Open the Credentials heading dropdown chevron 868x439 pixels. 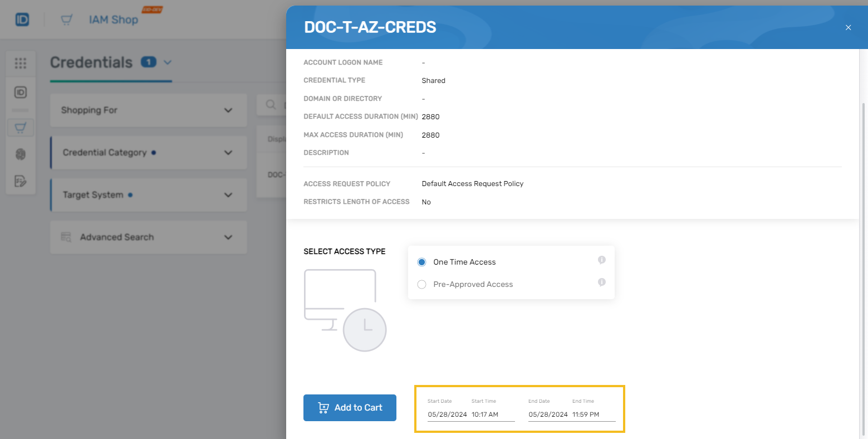coord(168,62)
